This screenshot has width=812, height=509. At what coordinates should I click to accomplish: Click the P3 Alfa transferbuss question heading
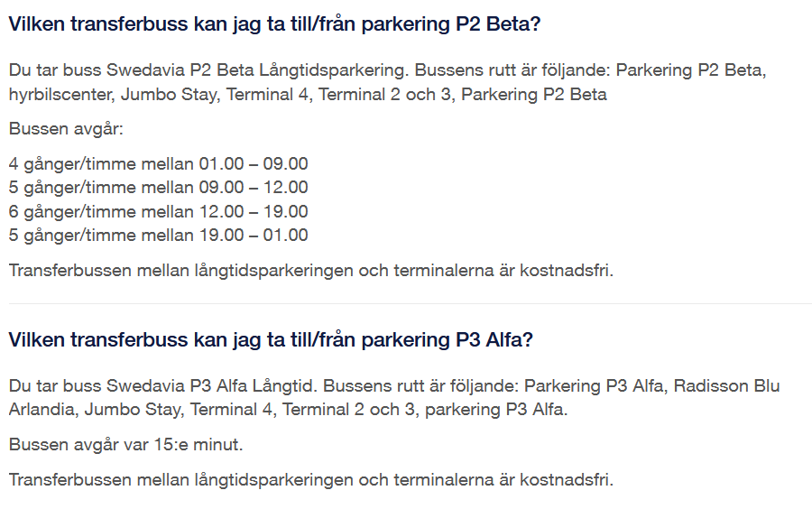point(271,340)
